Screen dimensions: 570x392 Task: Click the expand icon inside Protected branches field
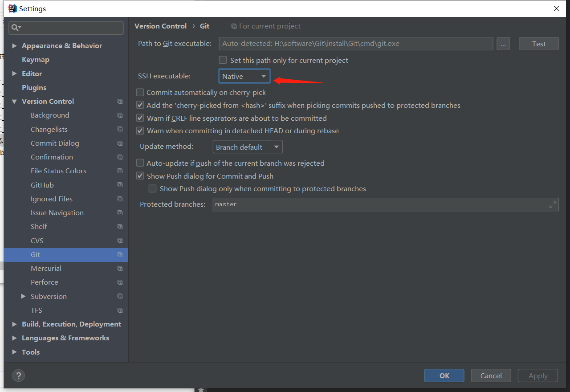coord(553,204)
